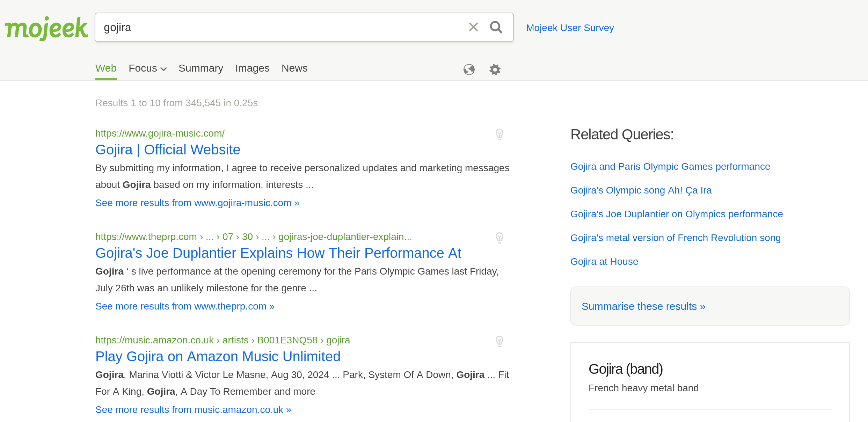Click the Mojeek logo

pyautogui.click(x=46, y=28)
